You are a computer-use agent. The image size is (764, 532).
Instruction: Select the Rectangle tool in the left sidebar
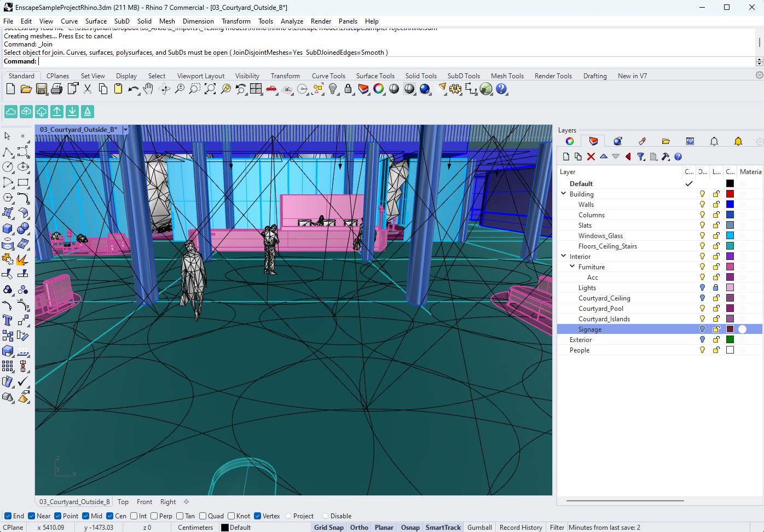23,182
